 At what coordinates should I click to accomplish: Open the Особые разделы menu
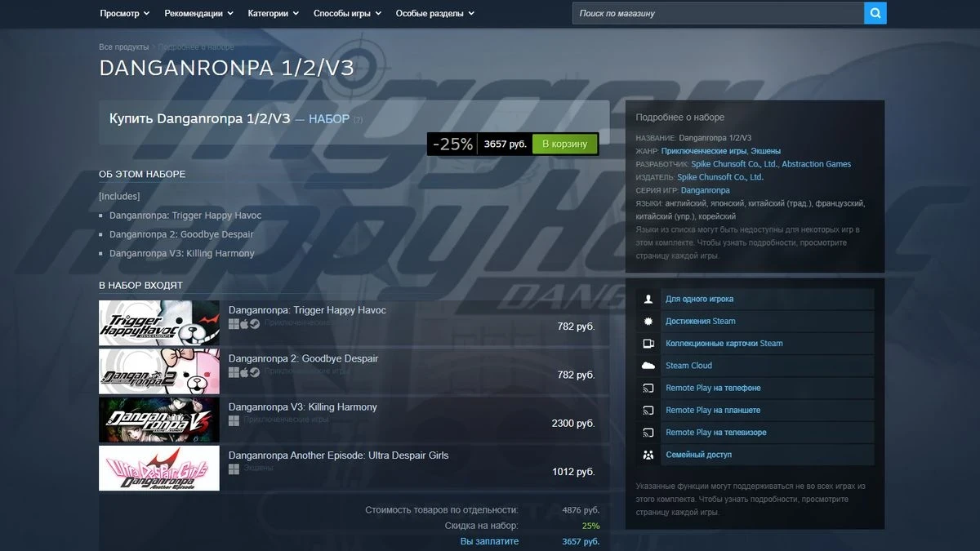pos(435,14)
